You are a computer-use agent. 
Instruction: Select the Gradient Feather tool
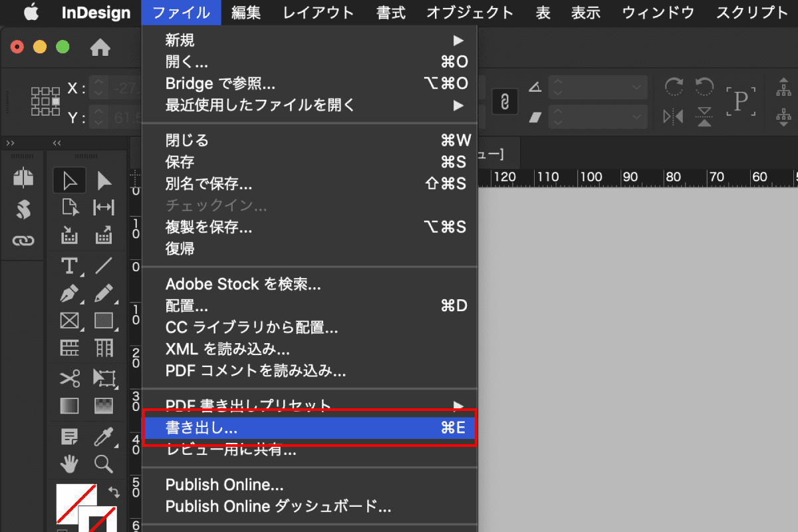click(x=104, y=405)
